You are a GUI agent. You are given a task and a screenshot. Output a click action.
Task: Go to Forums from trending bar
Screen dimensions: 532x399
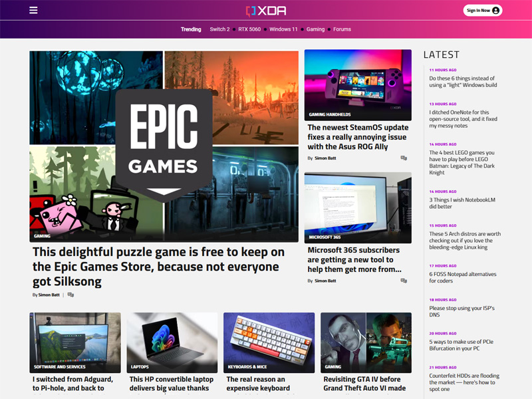coord(342,29)
